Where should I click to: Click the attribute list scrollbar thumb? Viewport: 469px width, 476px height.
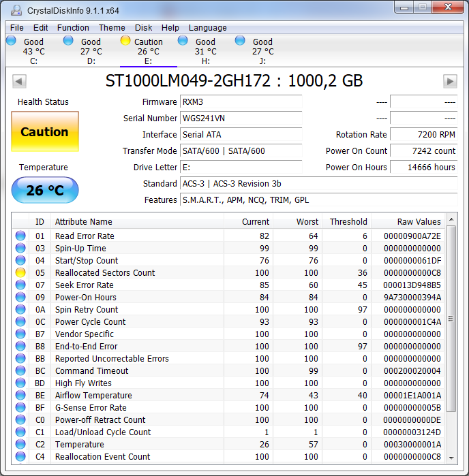coord(451,319)
